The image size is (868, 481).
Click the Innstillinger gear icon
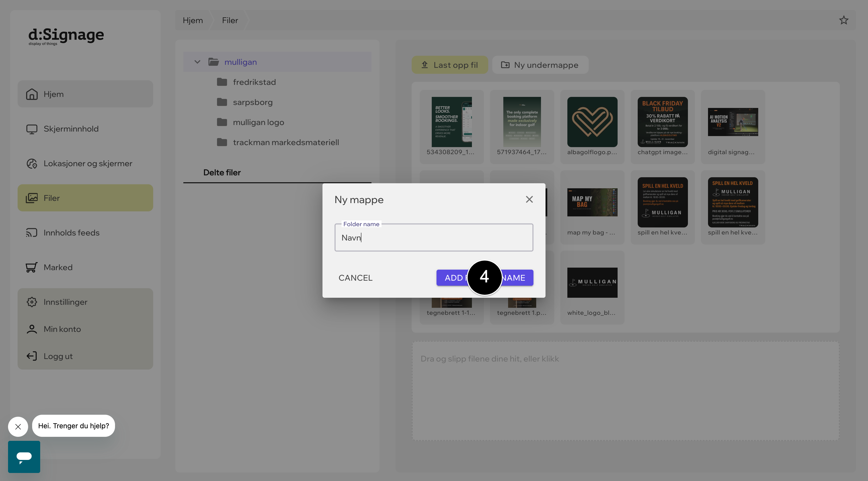coord(32,302)
